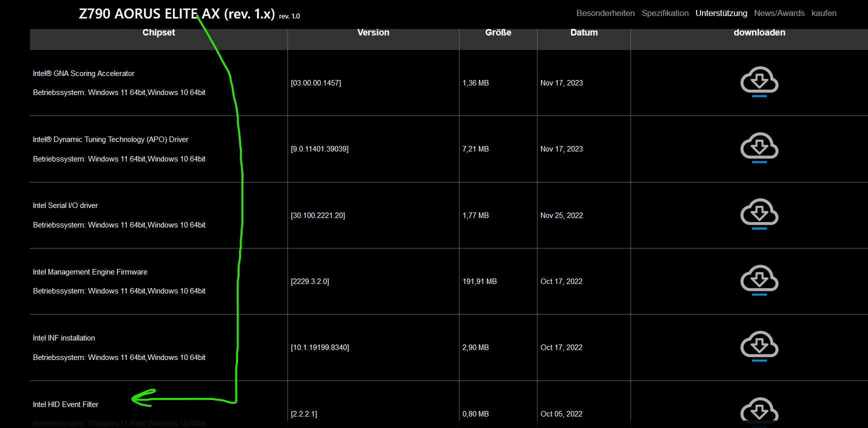Viewport: 868px width, 428px height.
Task: Click the Betriebssystem line under Management Engine Firmware
Action: coord(119,291)
